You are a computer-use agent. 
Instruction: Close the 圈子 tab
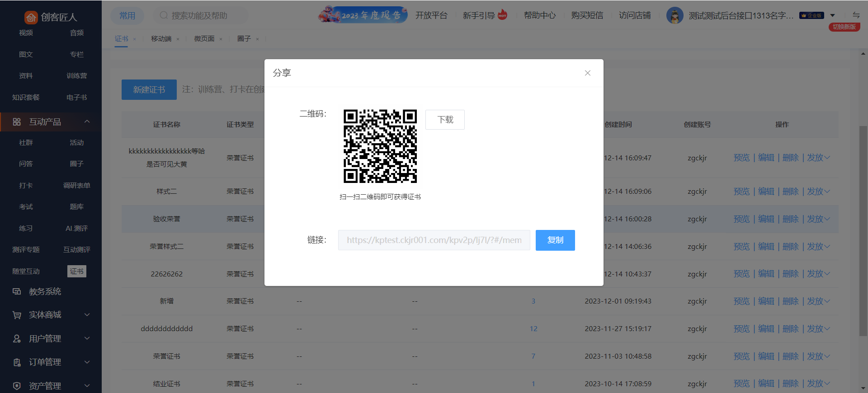click(257, 39)
